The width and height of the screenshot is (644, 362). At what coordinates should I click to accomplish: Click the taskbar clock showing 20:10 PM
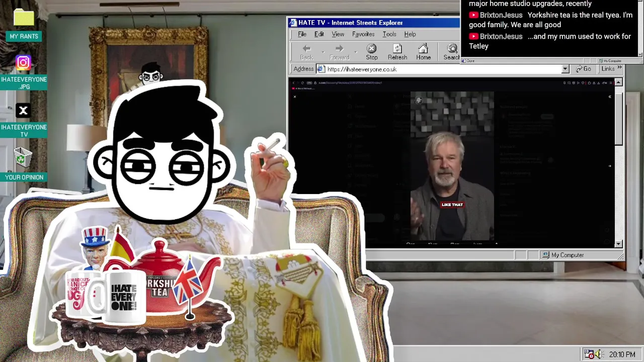[622, 354]
